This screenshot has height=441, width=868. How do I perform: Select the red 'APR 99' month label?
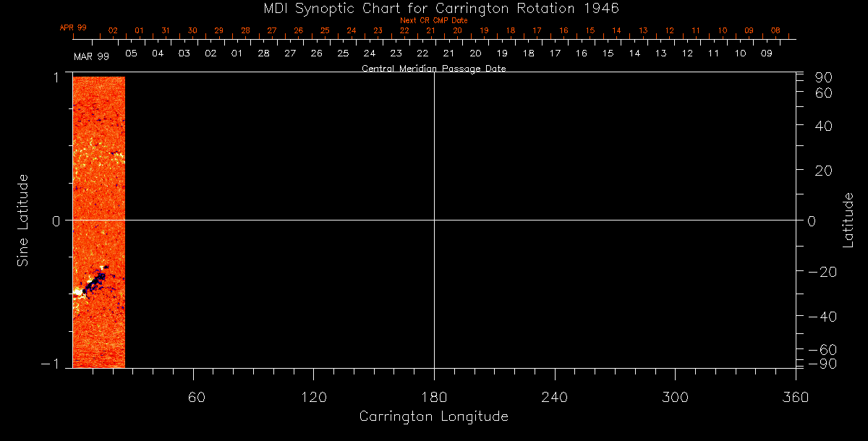pyautogui.click(x=73, y=27)
